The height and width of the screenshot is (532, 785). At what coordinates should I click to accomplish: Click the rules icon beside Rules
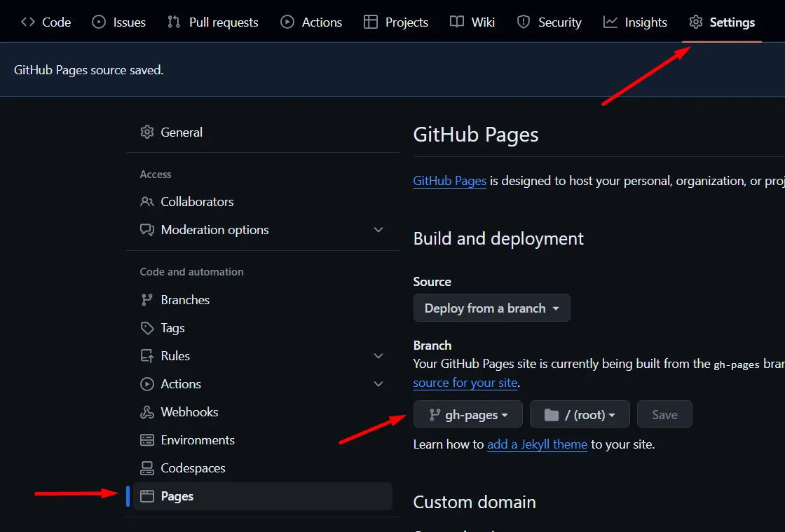pyautogui.click(x=146, y=356)
